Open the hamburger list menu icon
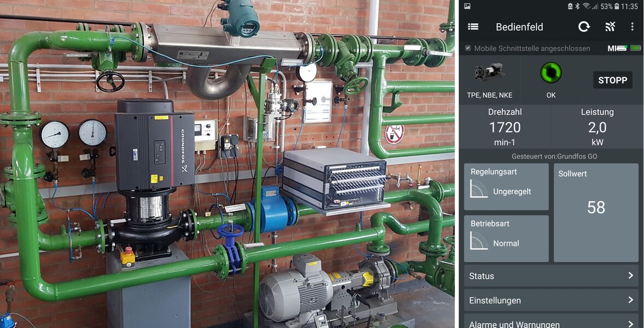The width and height of the screenshot is (644, 328). point(473,27)
